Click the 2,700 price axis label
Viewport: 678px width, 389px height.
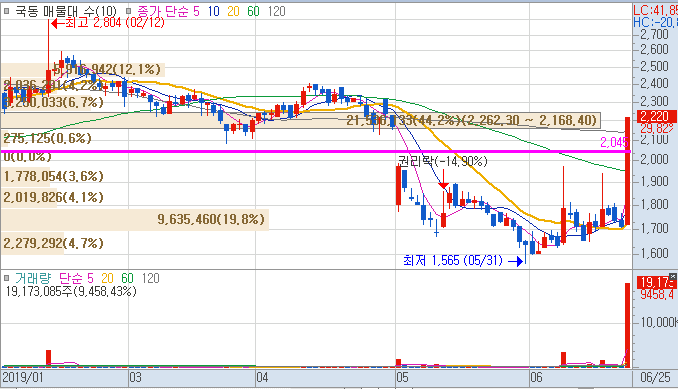(654, 34)
